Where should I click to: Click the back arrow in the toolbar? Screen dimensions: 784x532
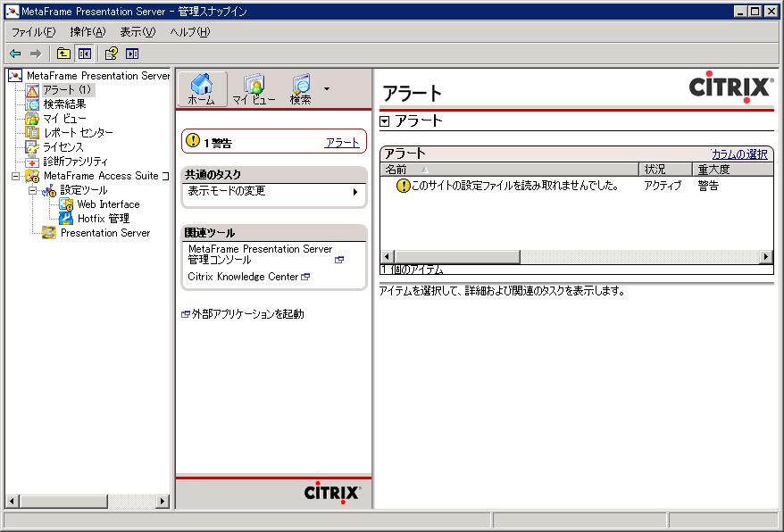15,54
